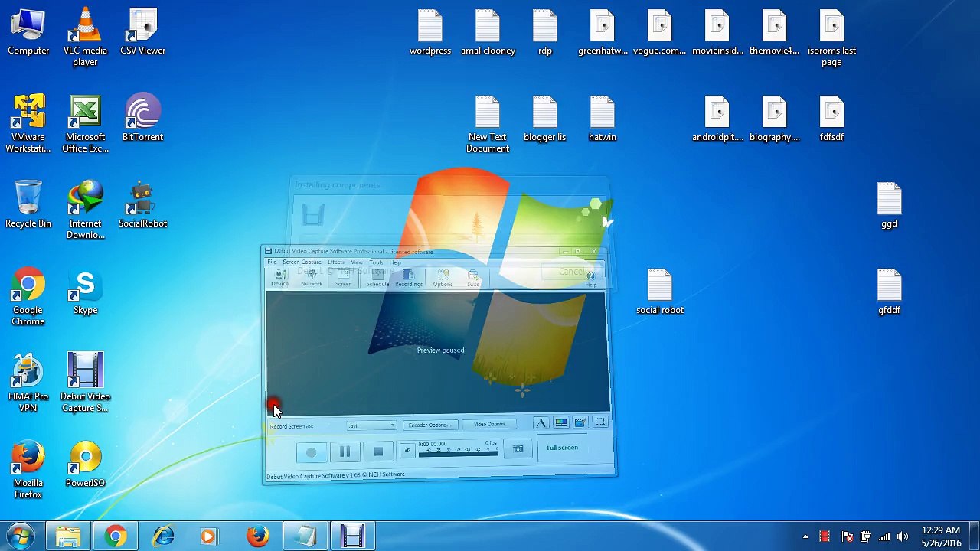This screenshot has height=551, width=980.
Task: Open the Recordings list in Debut
Action: click(409, 278)
